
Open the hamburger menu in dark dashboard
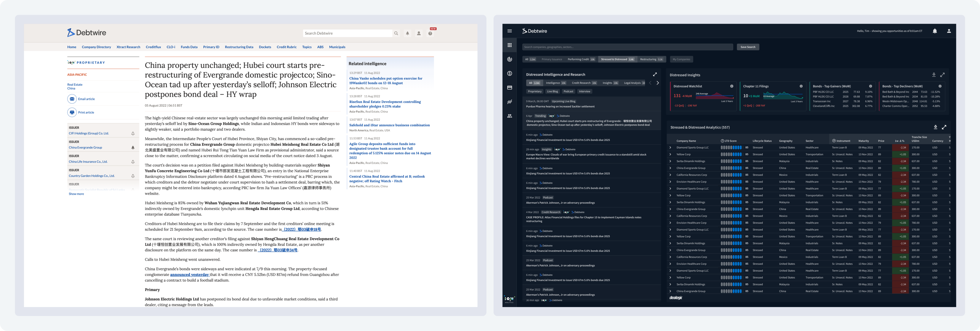tap(509, 31)
